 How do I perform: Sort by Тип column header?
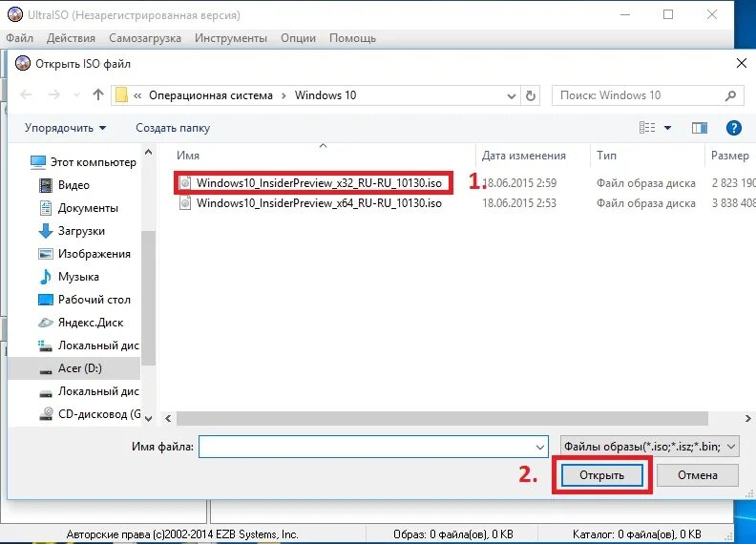[x=606, y=156]
